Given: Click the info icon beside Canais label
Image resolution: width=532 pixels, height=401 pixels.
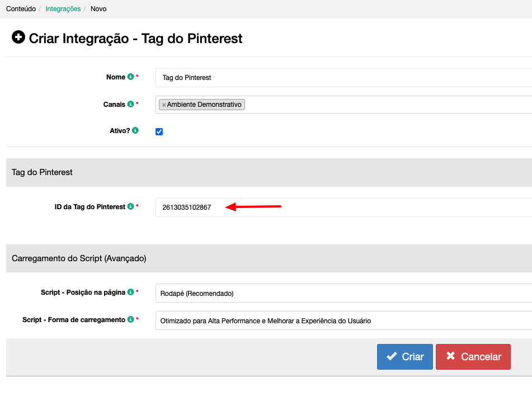Looking at the screenshot, I should pos(130,104).
